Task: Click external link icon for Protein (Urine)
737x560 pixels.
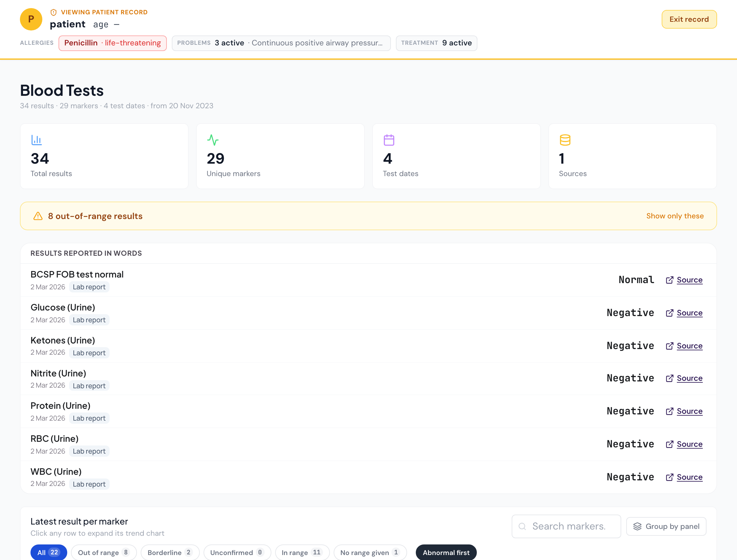Action: pos(669,411)
